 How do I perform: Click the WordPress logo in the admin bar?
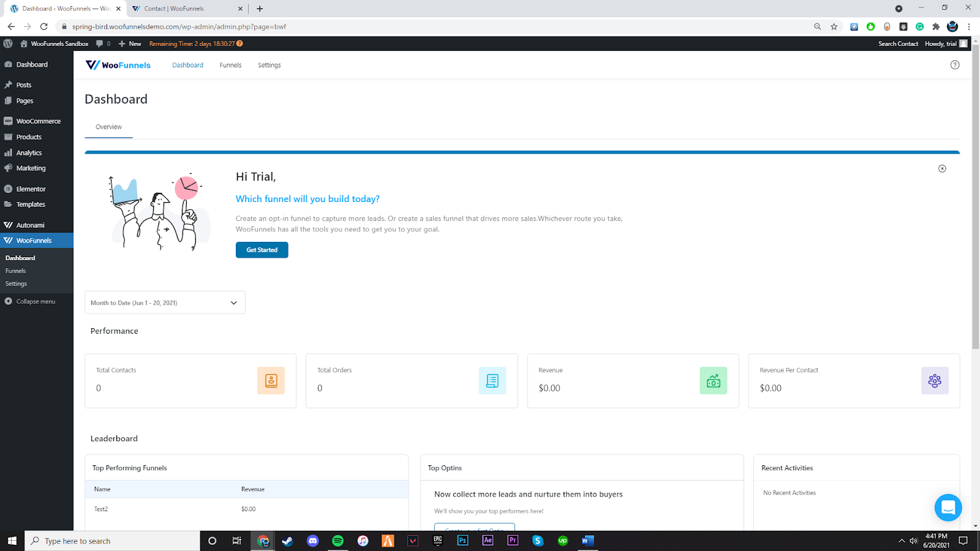click(x=8, y=43)
